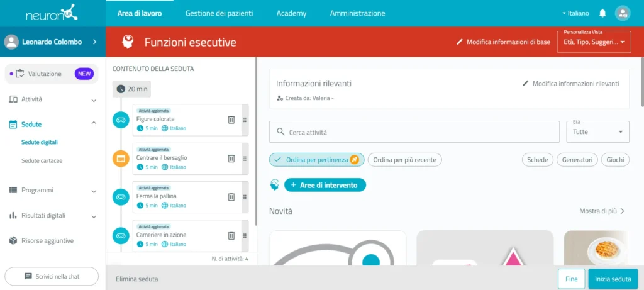Image resolution: width=644 pixels, height=290 pixels.
Task: Click the gamepad icon beside Cameriere in azione
Action: (x=121, y=236)
